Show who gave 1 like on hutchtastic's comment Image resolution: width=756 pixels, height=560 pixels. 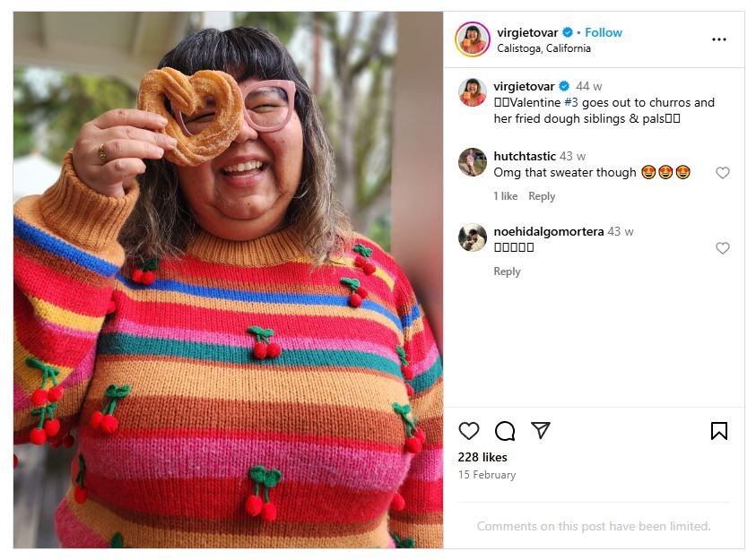pos(506,196)
